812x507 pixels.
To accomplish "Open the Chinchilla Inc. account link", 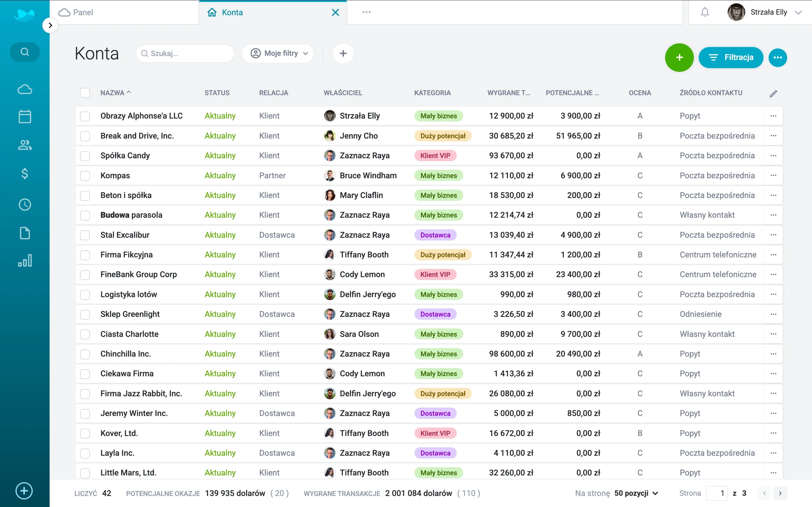I will click(x=125, y=354).
